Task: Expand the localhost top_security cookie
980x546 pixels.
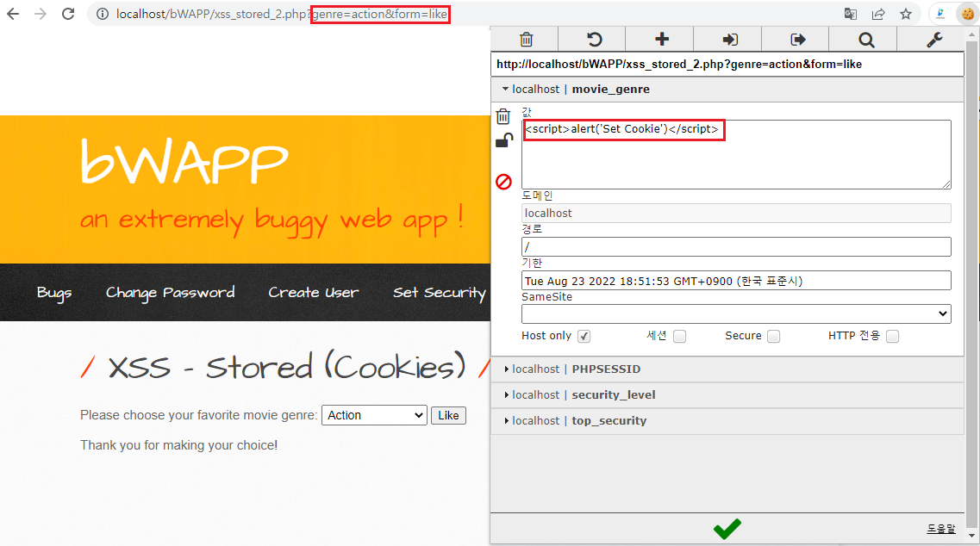Action: coord(727,420)
